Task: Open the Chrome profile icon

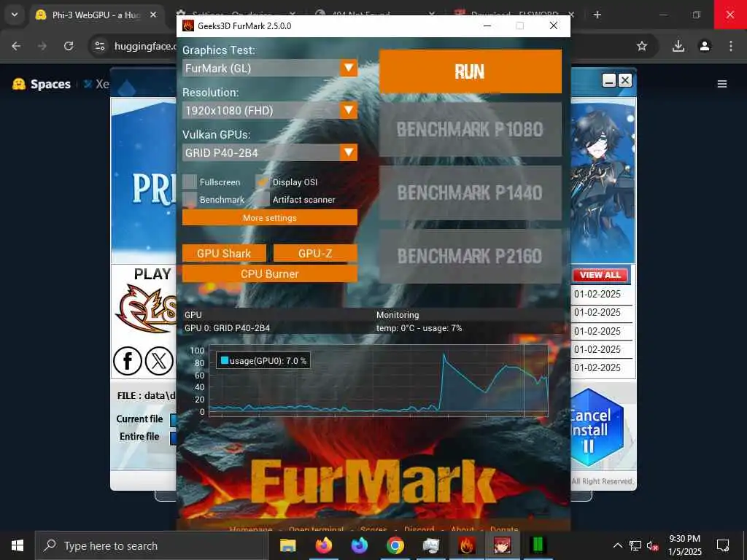Action: click(x=705, y=46)
